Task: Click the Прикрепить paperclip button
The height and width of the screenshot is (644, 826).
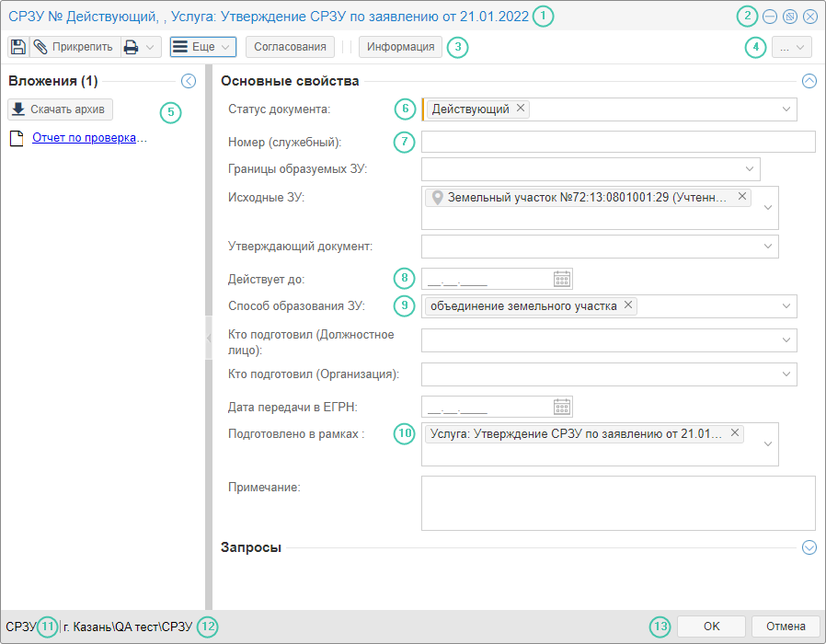Action: click(x=75, y=47)
